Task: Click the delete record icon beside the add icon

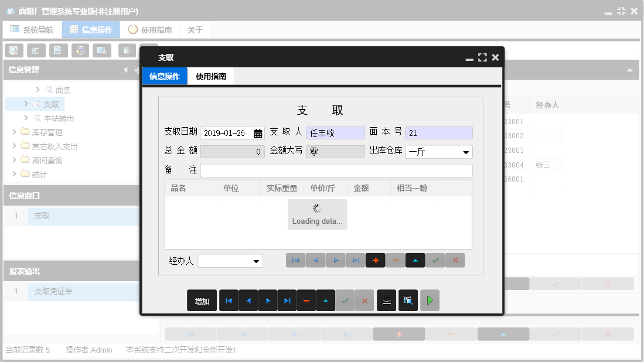Action: pyautogui.click(x=396, y=260)
